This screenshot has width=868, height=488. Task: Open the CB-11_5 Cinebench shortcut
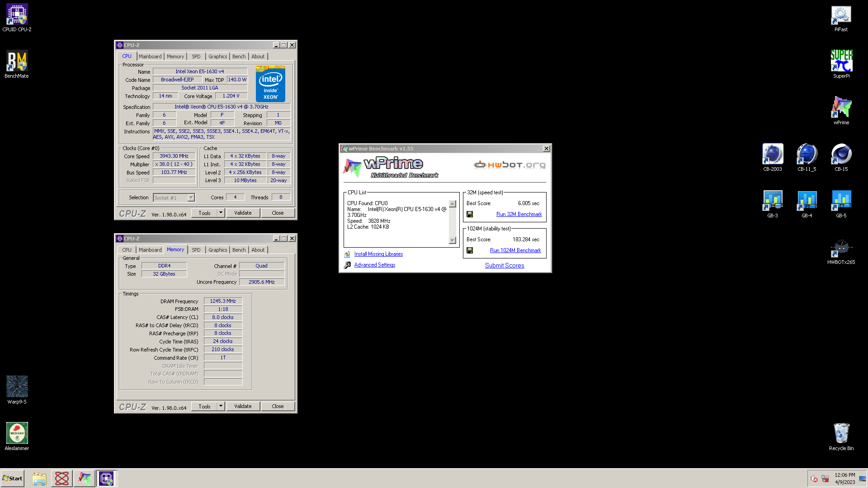[807, 157]
